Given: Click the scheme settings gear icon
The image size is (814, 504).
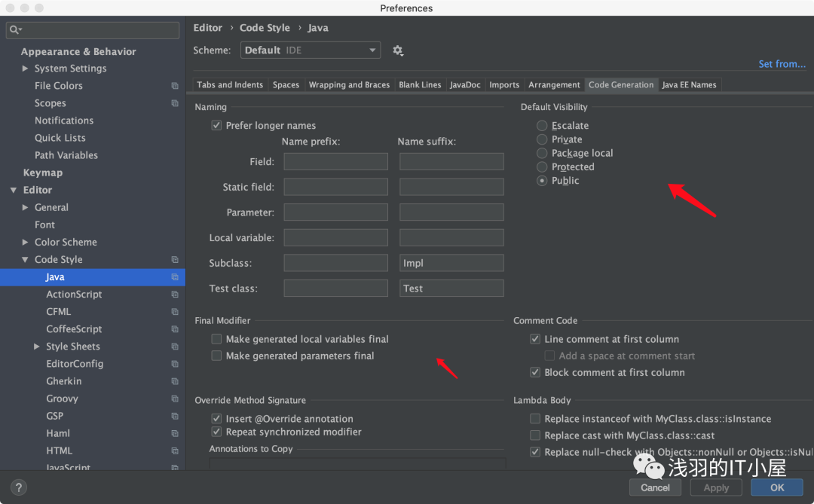Looking at the screenshot, I should coord(398,50).
